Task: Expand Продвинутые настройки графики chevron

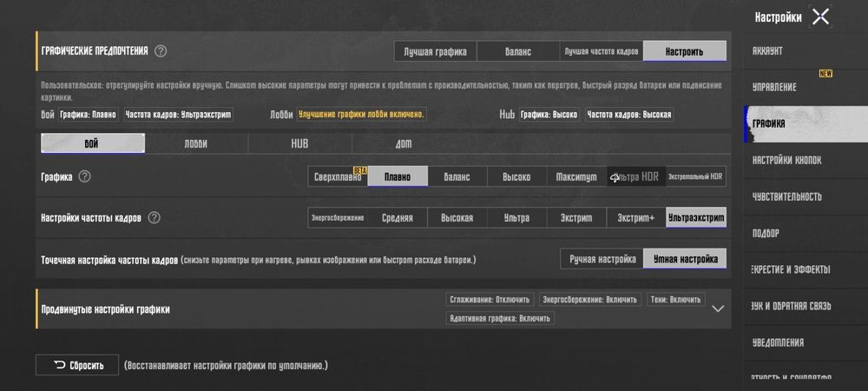Action: (718, 308)
